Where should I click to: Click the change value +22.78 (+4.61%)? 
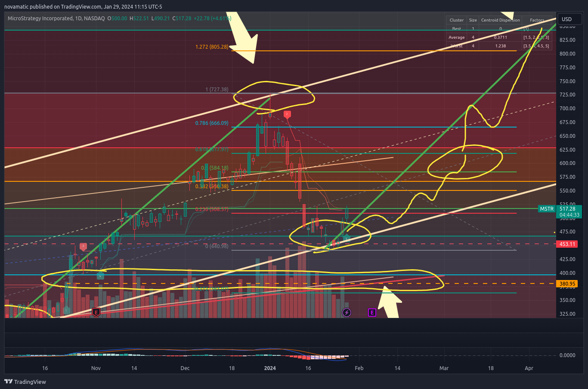212,19
